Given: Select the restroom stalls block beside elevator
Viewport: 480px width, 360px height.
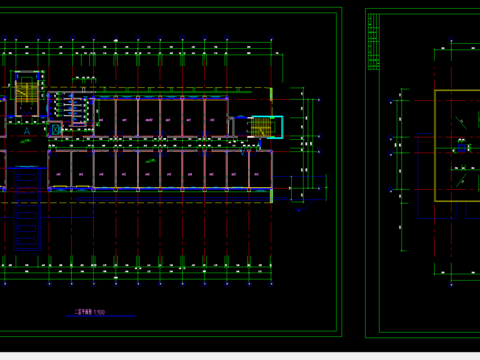Looking at the screenshot, I should click(71, 108).
